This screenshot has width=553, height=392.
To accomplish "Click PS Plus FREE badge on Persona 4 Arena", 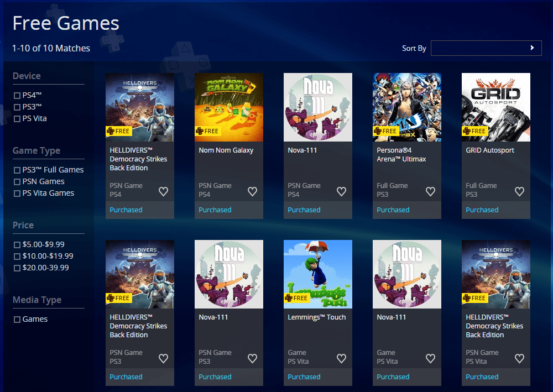I will (386, 131).
